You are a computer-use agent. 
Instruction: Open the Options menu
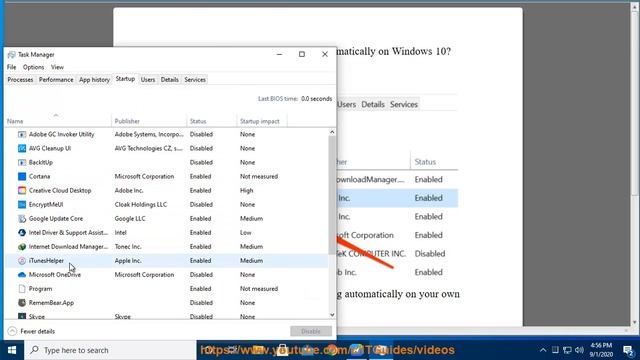(33, 67)
